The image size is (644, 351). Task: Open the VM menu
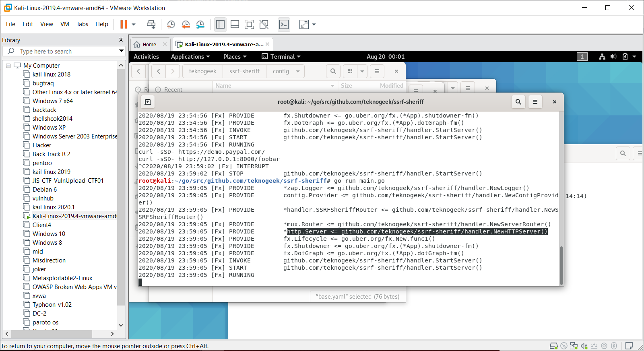click(65, 24)
